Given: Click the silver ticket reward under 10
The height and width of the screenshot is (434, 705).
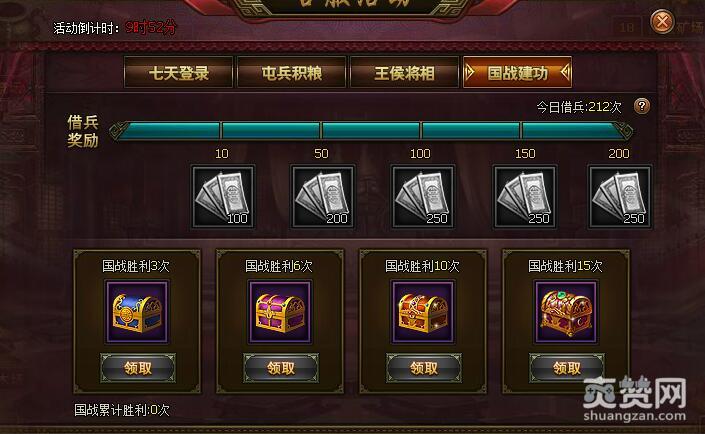Looking at the screenshot, I should pos(223,197).
